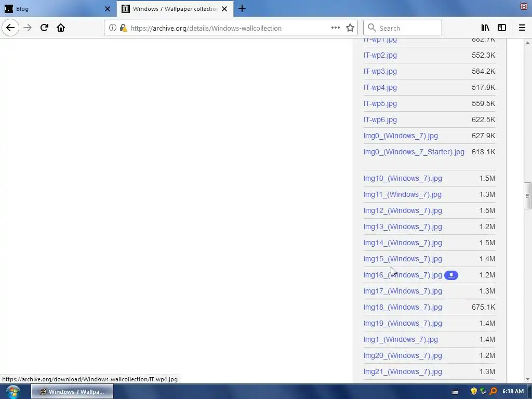The height and width of the screenshot is (399, 532).
Task: Open IT-wp5.jpg link
Action: pos(380,103)
